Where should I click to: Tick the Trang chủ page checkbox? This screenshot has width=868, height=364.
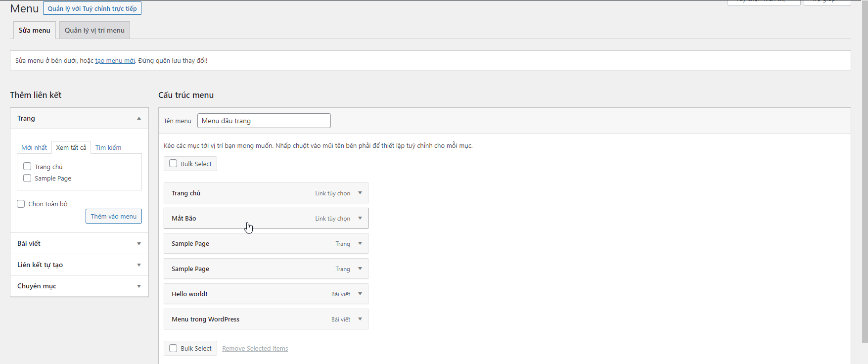pyautogui.click(x=27, y=167)
